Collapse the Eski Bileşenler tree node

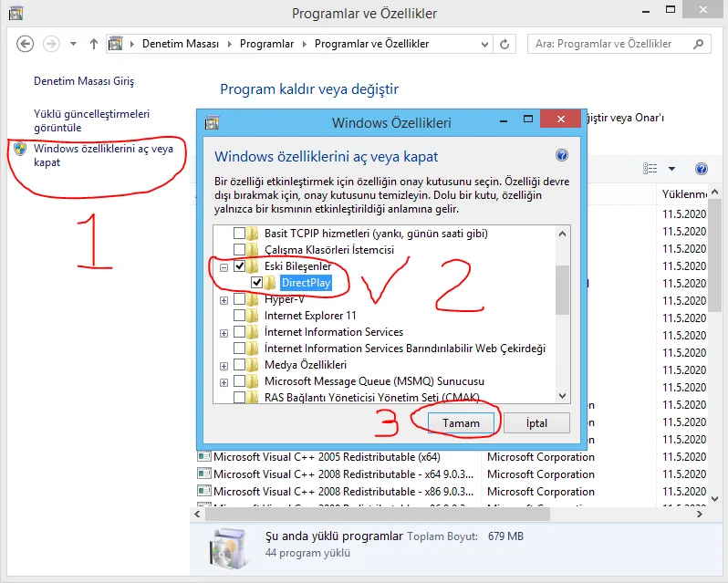pyautogui.click(x=224, y=267)
